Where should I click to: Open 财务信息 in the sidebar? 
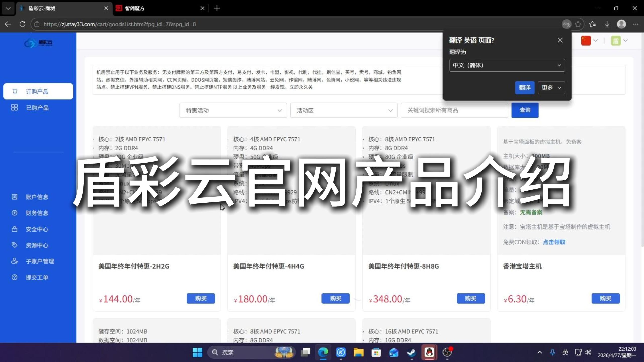pyautogui.click(x=38, y=213)
